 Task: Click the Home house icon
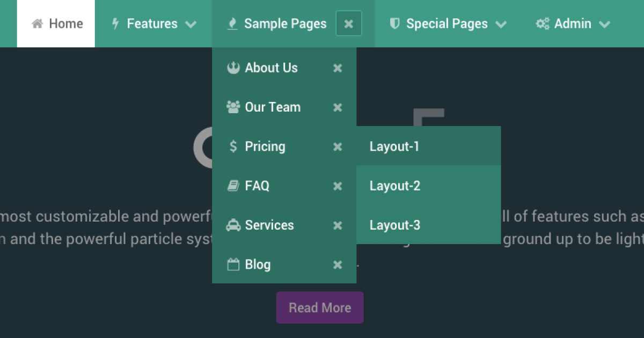pos(37,24)
